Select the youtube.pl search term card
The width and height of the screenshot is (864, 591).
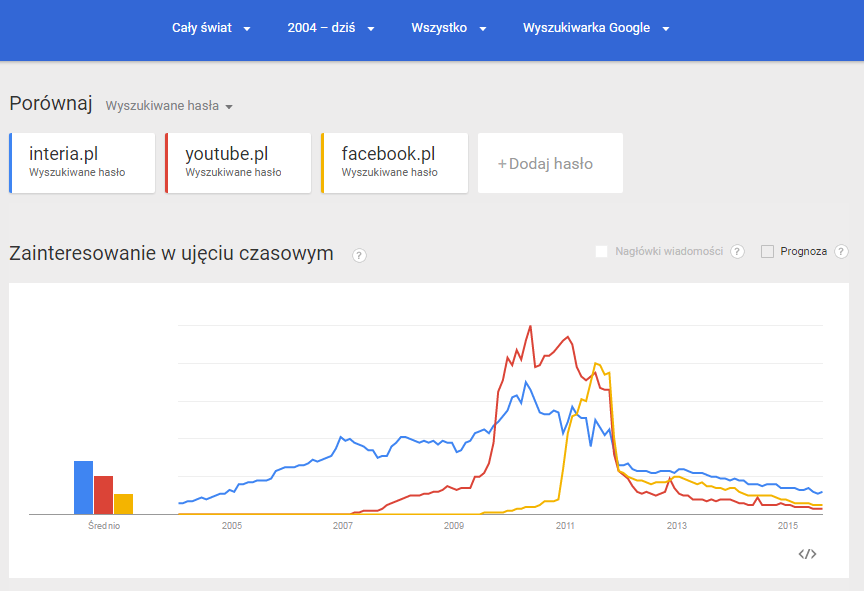[238, 163]
